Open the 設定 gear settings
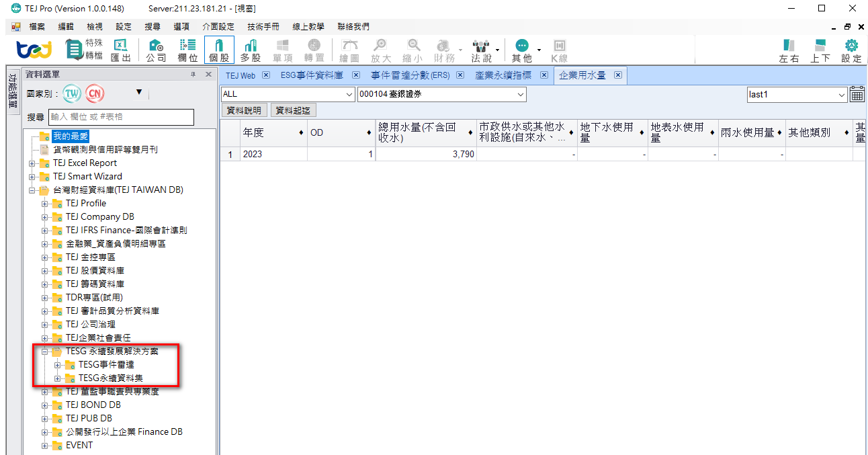Screen dimensions: 868x455 tap(851, 50)
